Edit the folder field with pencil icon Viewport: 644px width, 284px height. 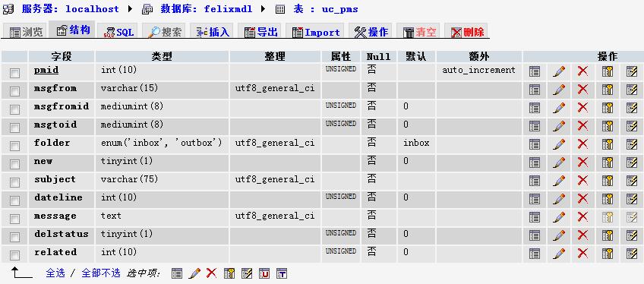[559, 144]
